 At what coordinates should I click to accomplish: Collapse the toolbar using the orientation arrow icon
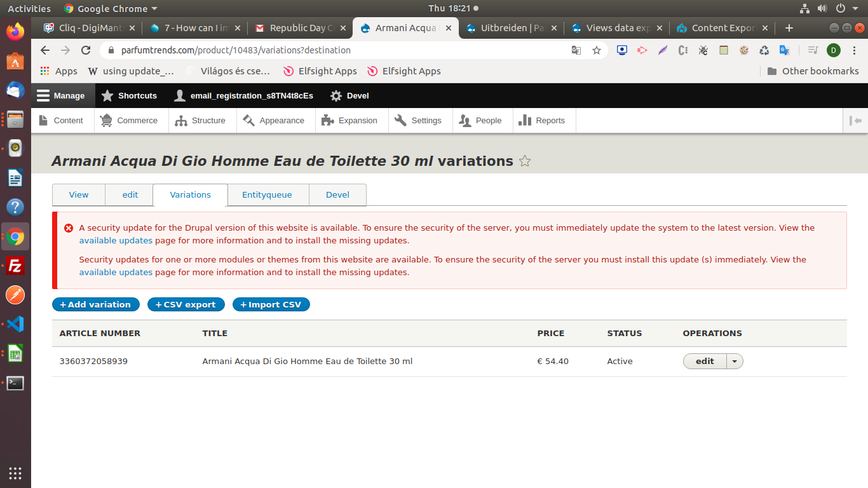tap(855, 121)
